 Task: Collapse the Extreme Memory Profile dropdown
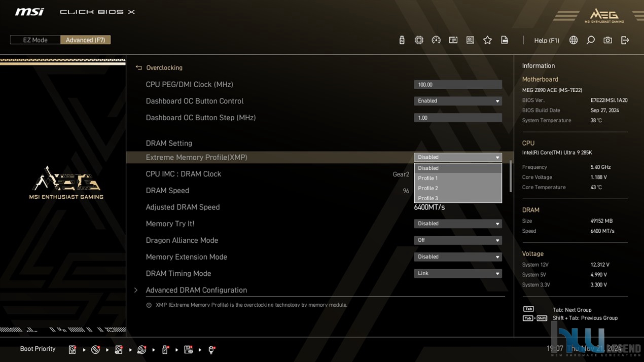tap(458, 157)
